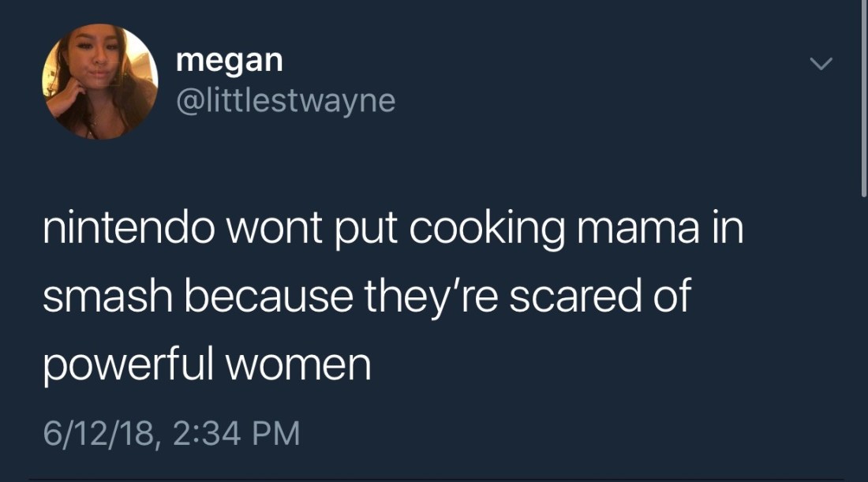Tap the word put in tweet
This screenshot has width=868, height=482.
tap(366, 230)
